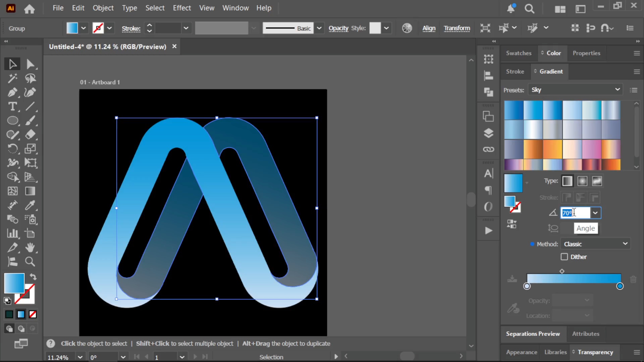The width and height of the screenshot is (644, 362).
Task: Select the Shape Builder tool
Action: pyautogui.click(x=12, y=177)
